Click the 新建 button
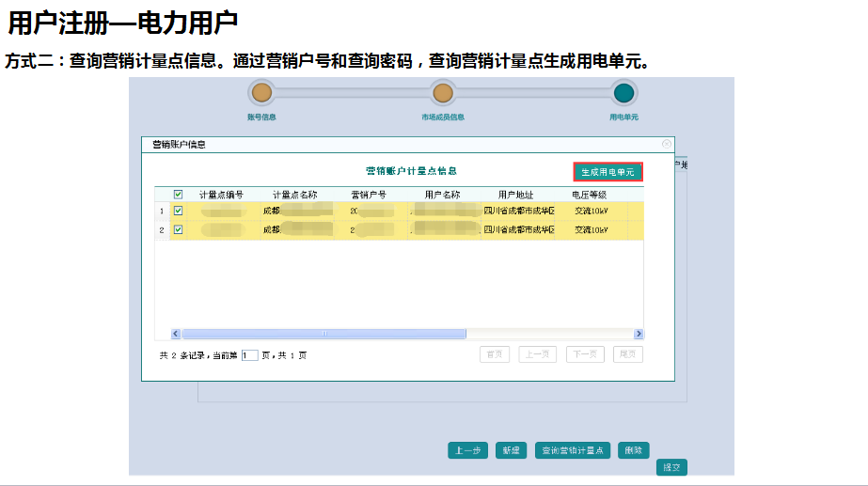Viewport: 868px width, 486px height. (511, 450)
